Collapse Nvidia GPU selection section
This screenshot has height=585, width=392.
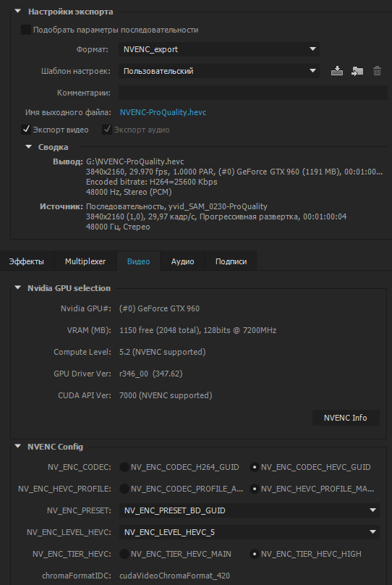pyautogui.click(x=18, y=287)
